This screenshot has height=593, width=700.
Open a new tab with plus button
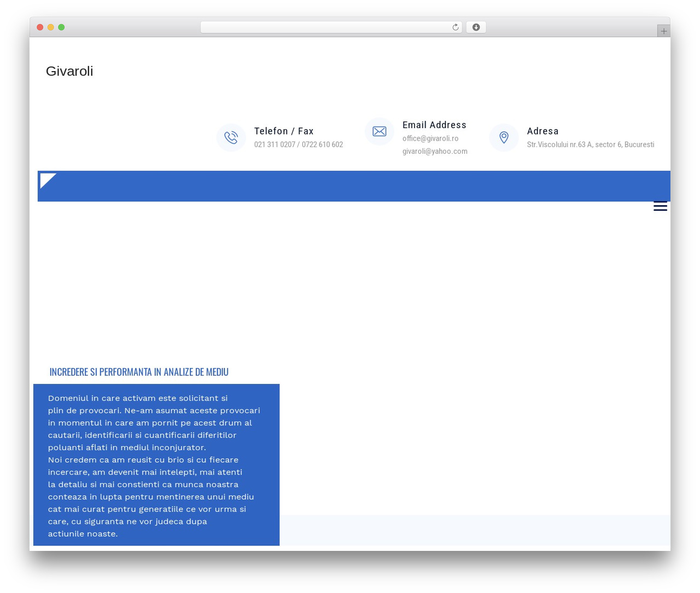663,31
